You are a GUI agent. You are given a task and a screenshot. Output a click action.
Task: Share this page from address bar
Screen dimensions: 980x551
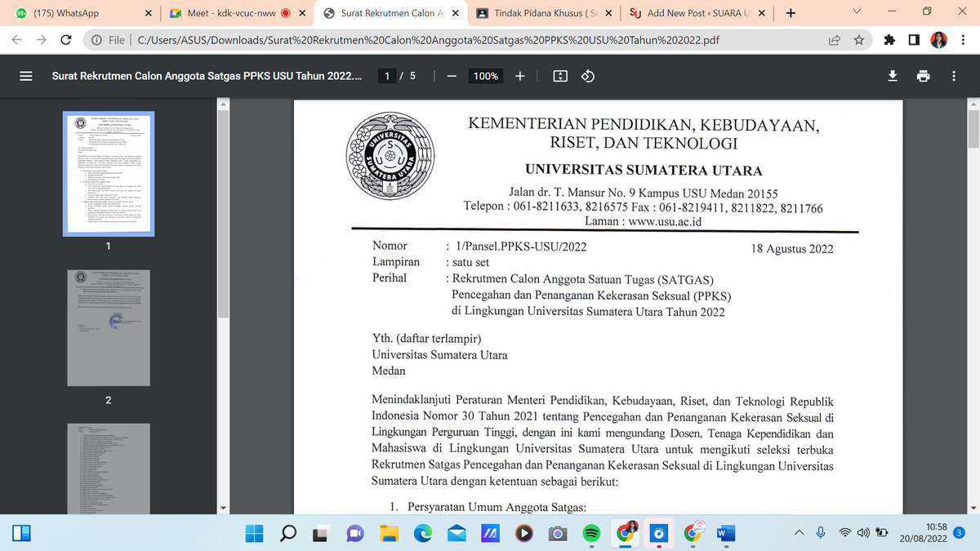835,39
